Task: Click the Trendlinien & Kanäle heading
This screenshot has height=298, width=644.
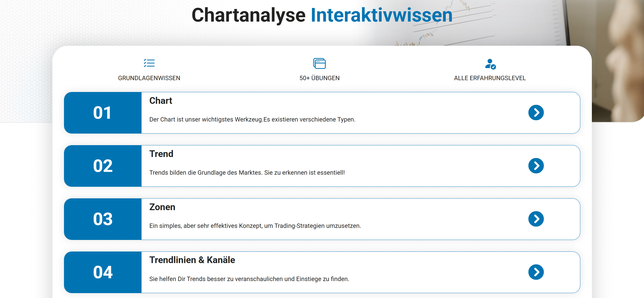Action: pos(192,260)
